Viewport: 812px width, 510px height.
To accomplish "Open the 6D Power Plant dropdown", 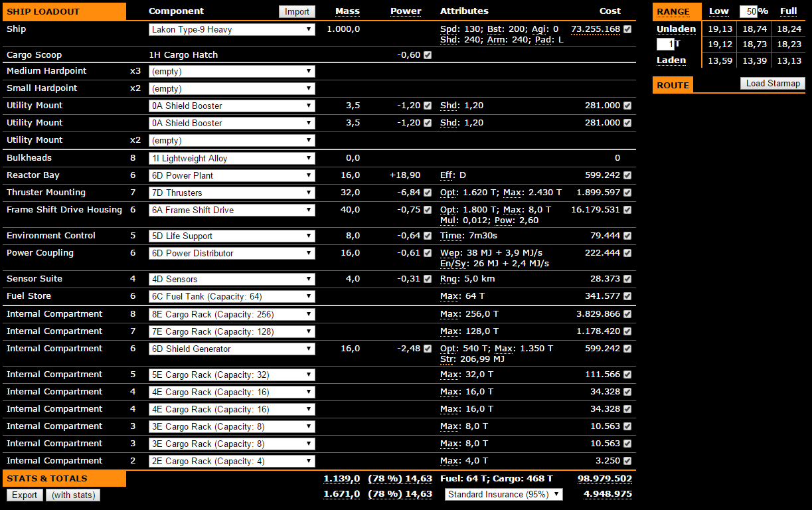I will pyautogui.click(x=232, y=175).
